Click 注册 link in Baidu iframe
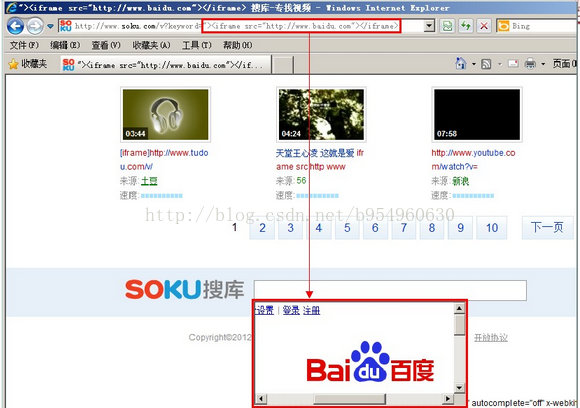 point(311,310)
